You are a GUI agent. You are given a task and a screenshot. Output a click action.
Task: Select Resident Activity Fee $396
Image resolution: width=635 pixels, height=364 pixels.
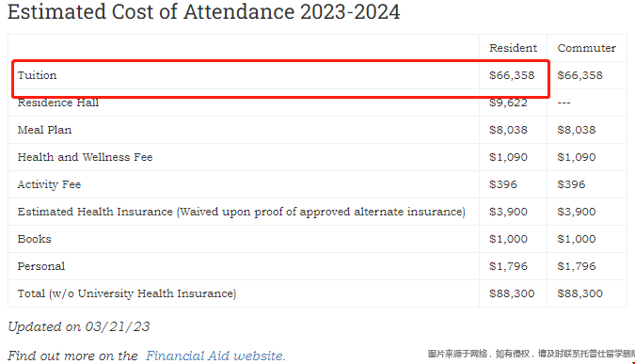[503, 184]
